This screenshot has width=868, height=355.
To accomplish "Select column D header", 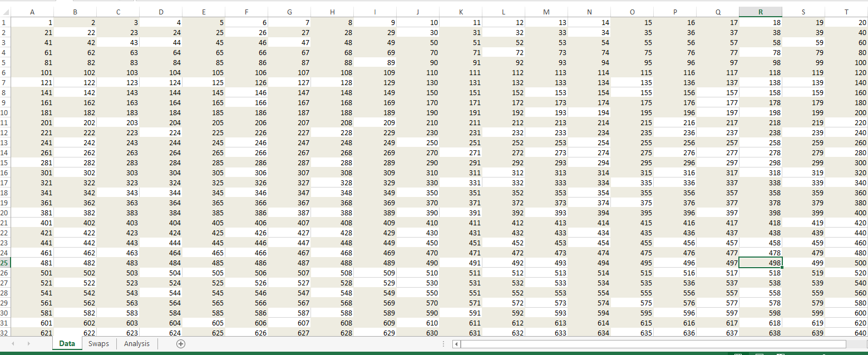I will tap(161, 12).
